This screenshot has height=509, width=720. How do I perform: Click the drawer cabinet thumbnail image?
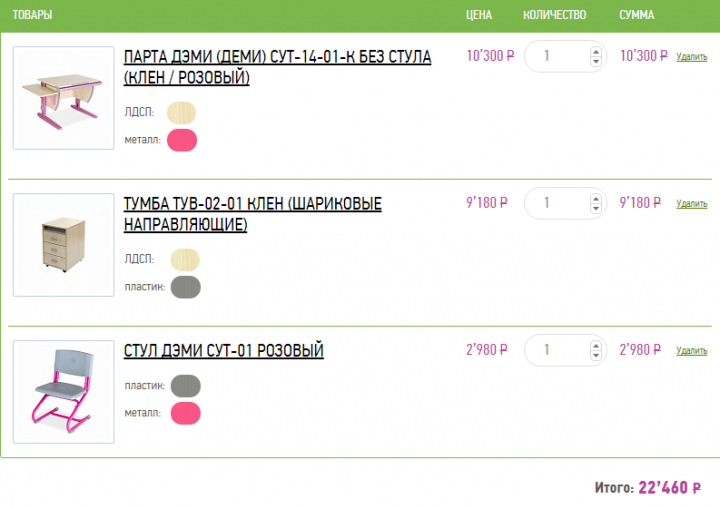tap(63, 245)
